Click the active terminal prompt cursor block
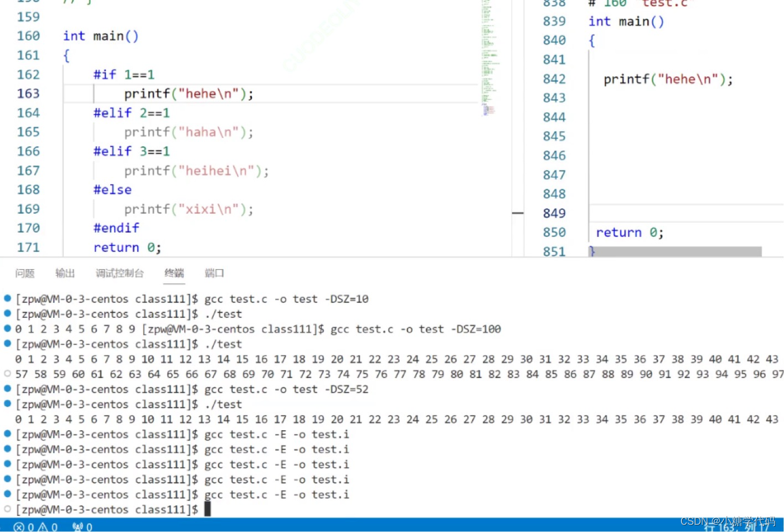Screen dimensions: 784x532 (208, 509)
